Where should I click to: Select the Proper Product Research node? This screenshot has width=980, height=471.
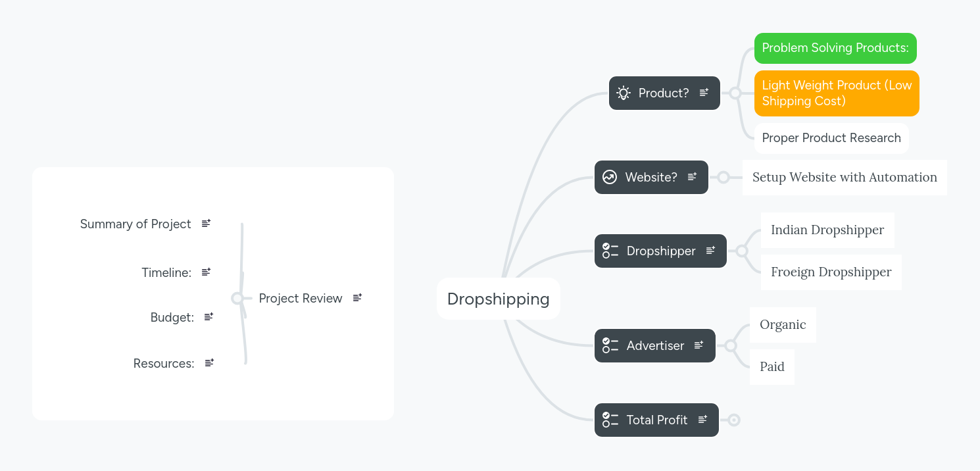831,138
